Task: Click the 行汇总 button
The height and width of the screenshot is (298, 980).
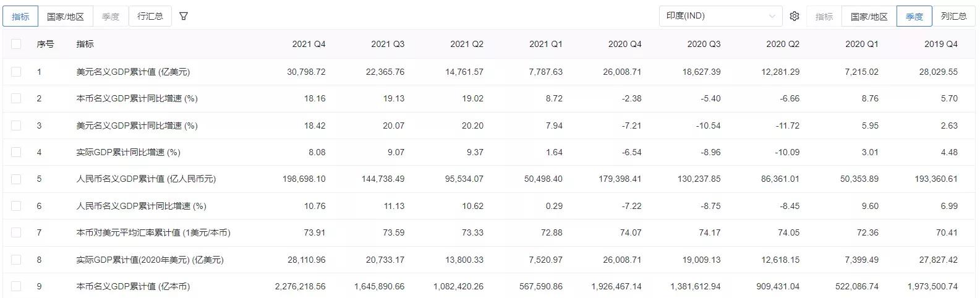Action: (150, 16)
